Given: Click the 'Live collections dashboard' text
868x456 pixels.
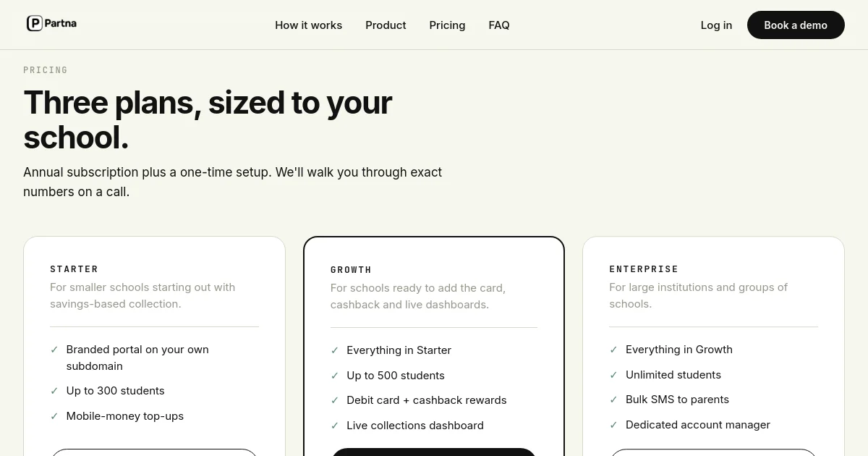Looking at the screenshot, I should [415, 426].
